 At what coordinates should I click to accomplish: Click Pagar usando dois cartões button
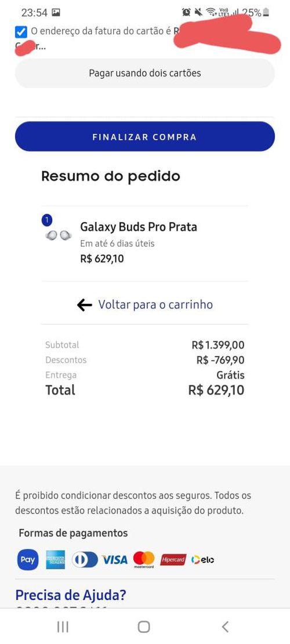pos(145,73)
